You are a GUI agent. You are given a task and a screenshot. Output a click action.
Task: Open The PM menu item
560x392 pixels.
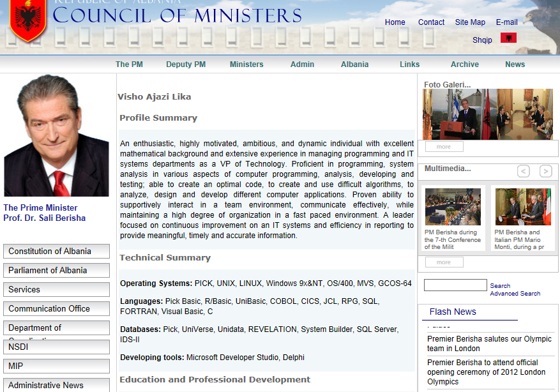click(129, 64)
